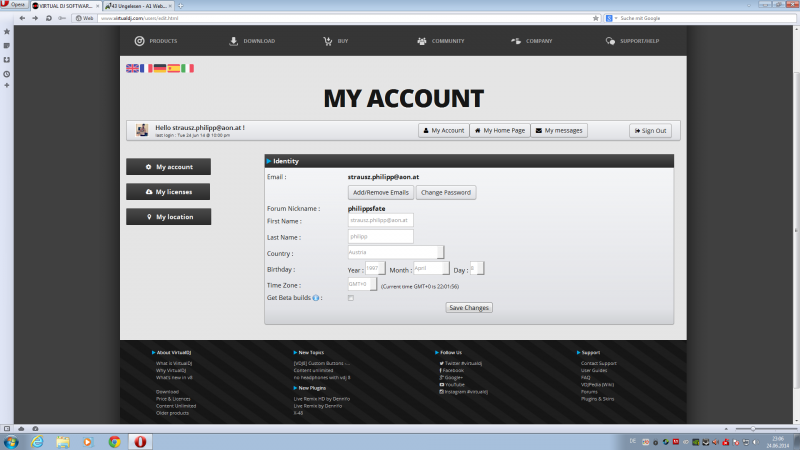Click the Change Password button

446,192
